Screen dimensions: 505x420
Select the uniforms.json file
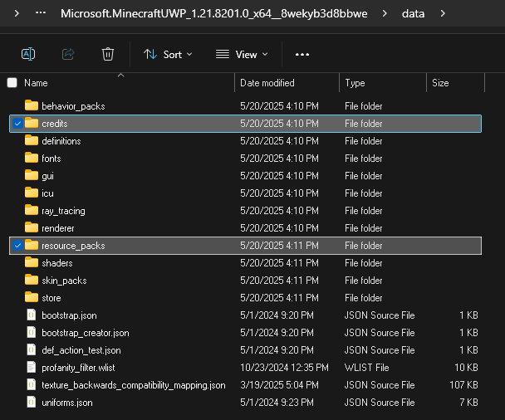tap(67, 403)
